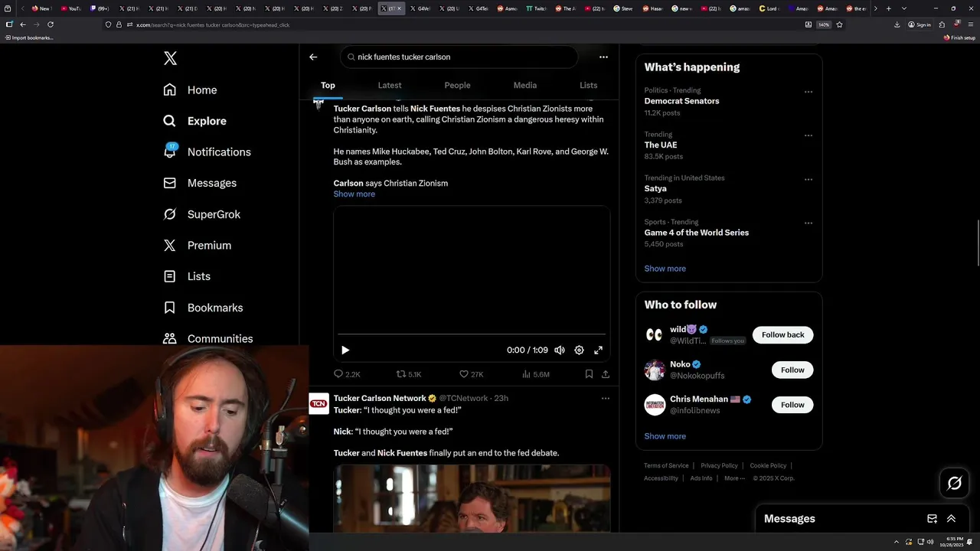Open search options three-dot menu
The height and width of the screenshot is (551, 980).
click(x=603, y=57)
